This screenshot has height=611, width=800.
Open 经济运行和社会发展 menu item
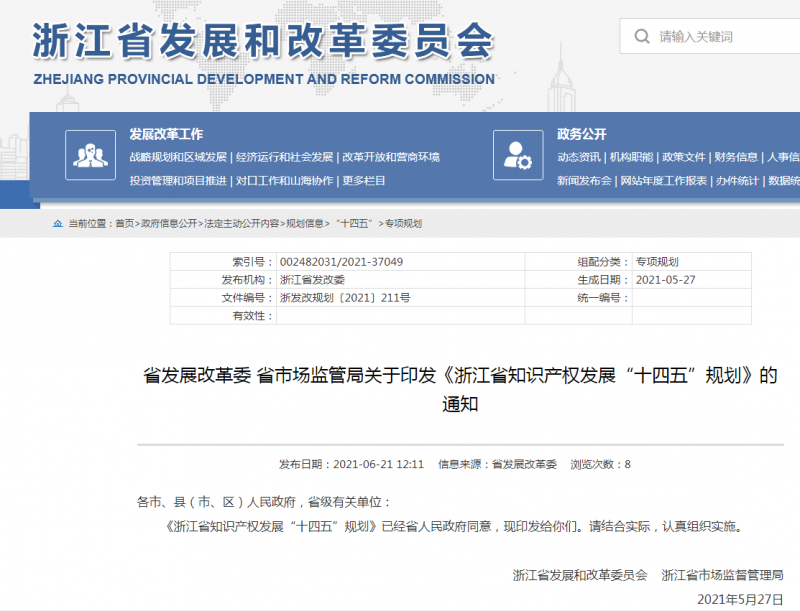285,157
